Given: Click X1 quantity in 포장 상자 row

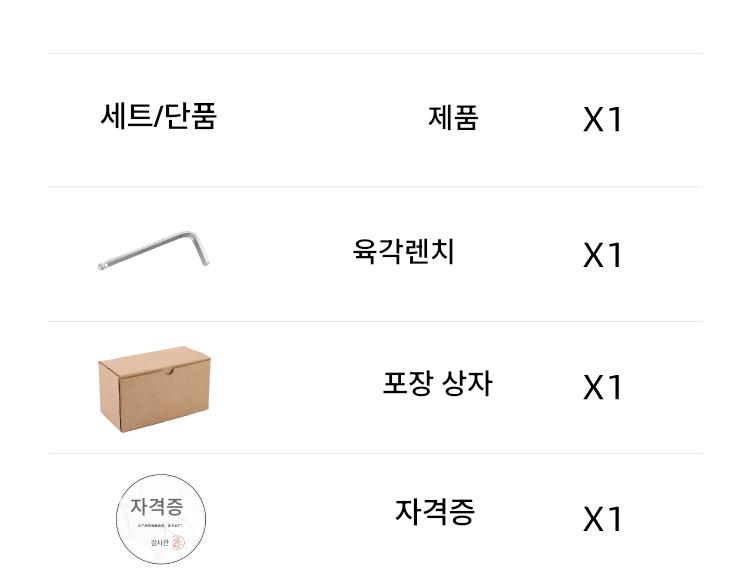Looking at the screenshot, I should [602, 387].
